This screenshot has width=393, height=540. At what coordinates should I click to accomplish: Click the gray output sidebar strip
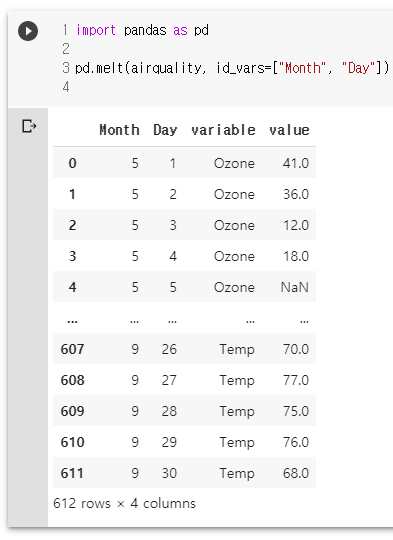(28, 317)
